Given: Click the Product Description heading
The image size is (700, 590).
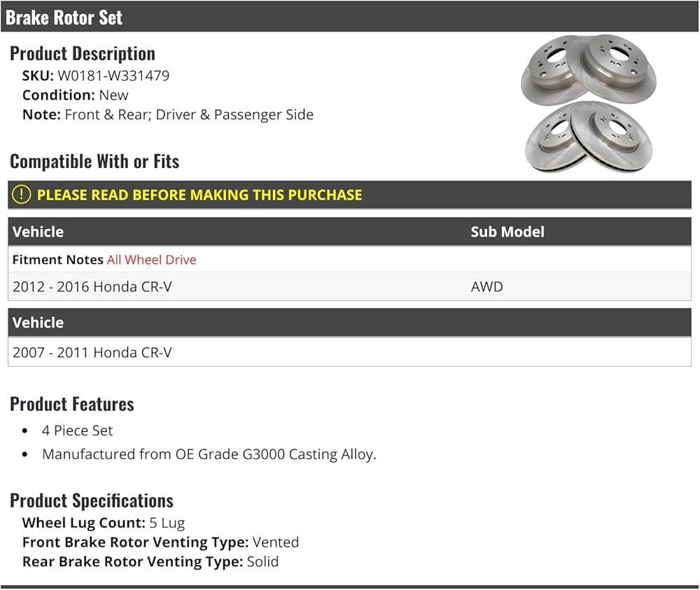Looking at the screenshot, I should (83, 54).
